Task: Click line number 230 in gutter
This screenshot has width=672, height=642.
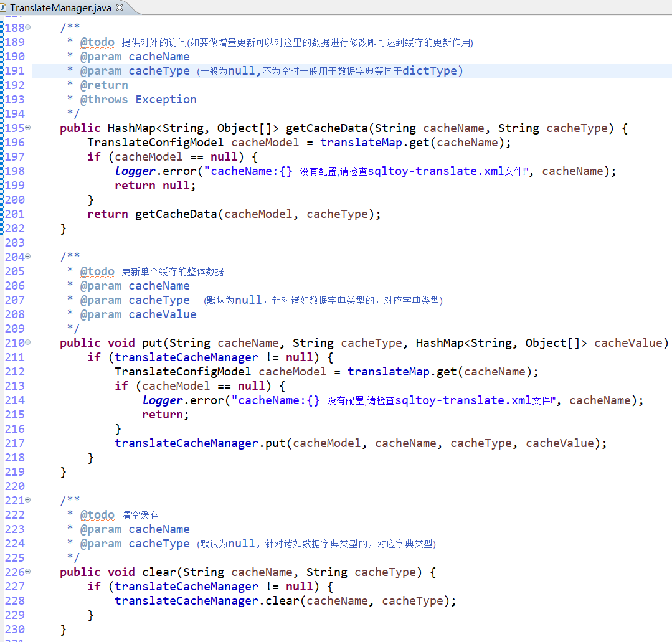Action: pyautogui.click(x=14, y=630)
